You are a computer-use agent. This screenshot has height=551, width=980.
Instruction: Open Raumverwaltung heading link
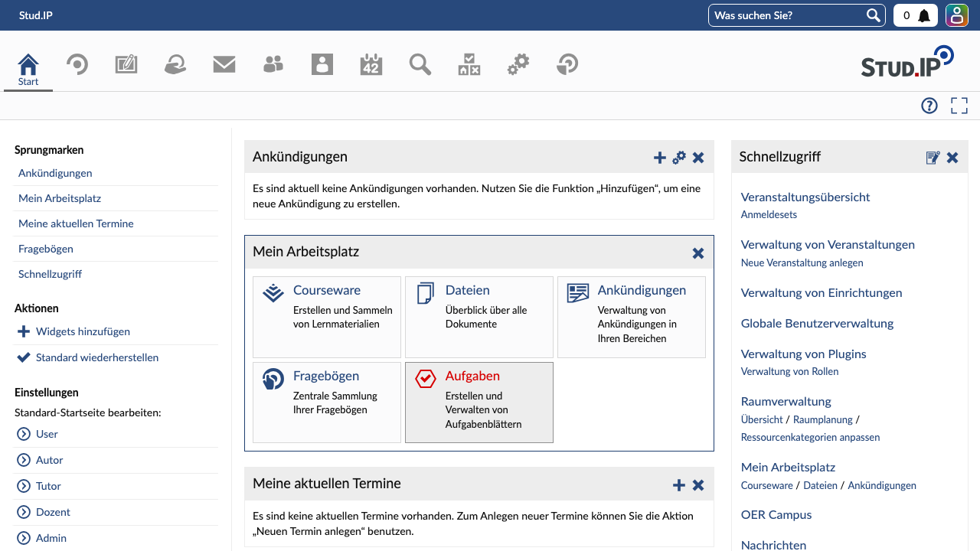point(786,401)
